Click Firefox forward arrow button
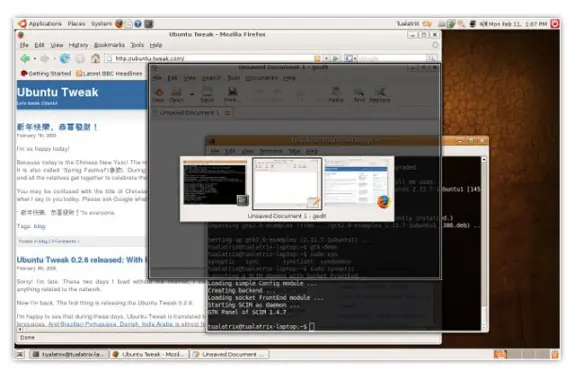 click(x=44, y=59)
